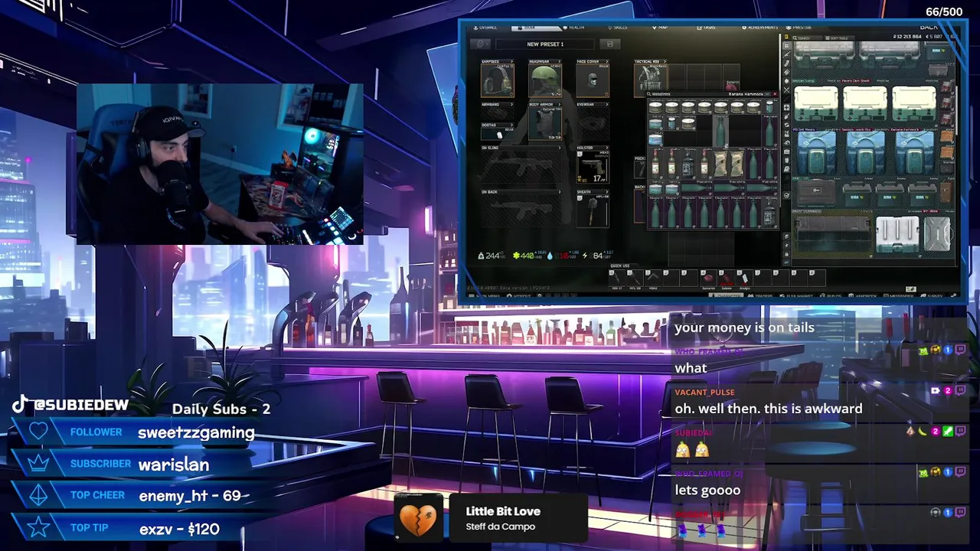Click the BACK button
This screenshot has height=551, width=980.
click(x=929, y=27)
